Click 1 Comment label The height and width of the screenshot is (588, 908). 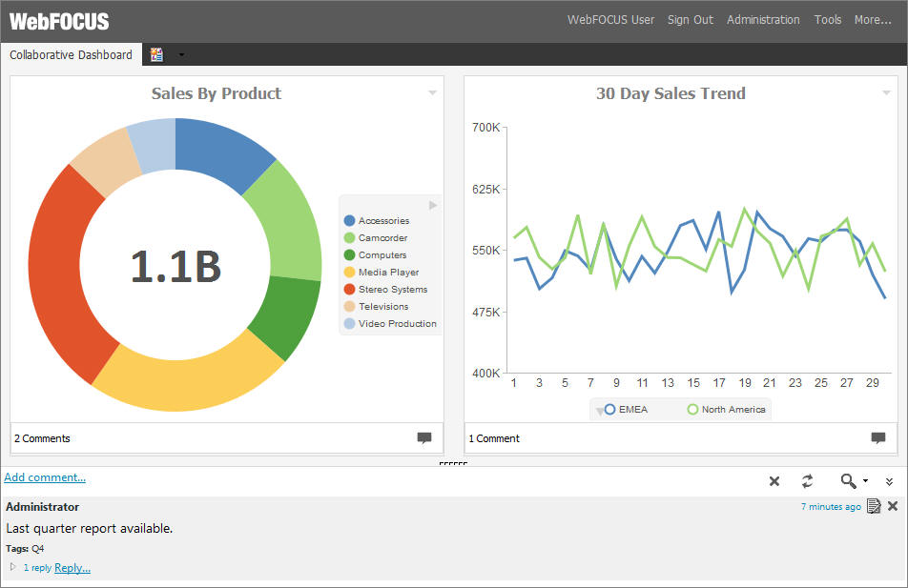click(x=494, y=438)
